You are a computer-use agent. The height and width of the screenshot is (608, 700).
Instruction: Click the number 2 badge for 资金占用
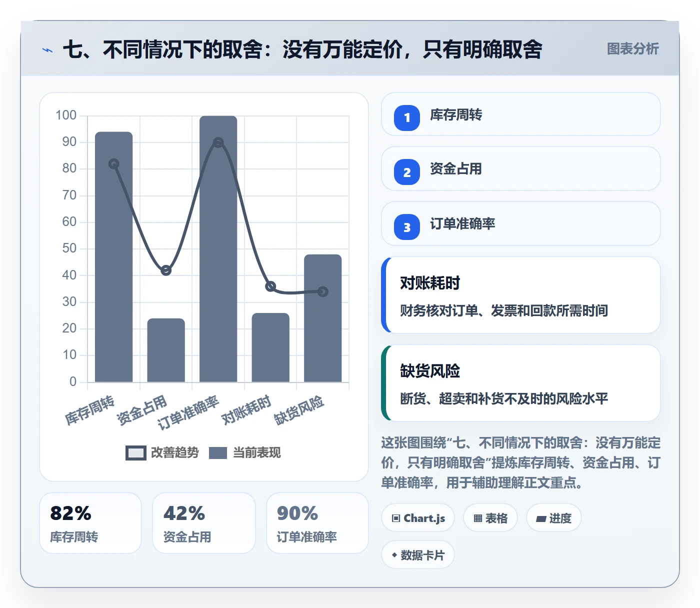coord(407,172)
